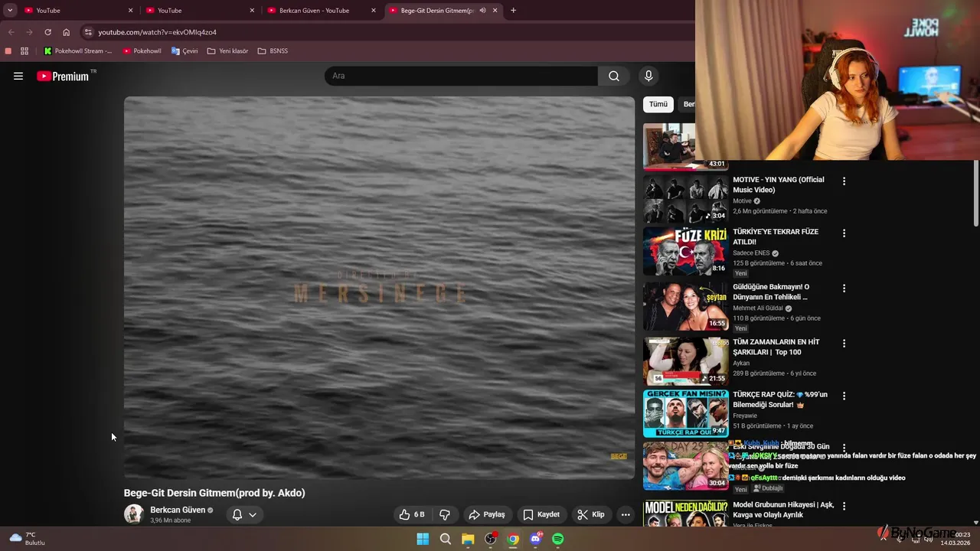Close the Bege-Git Dersin Gitmem tab
980x551 pixels.
tap(495, 11)
